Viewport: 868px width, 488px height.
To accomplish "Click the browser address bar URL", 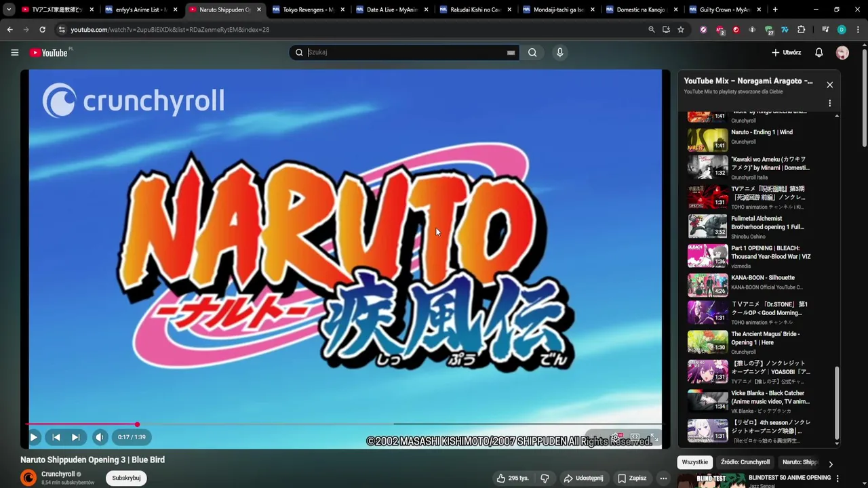I will pyautogui.click(x=170, y=30).
